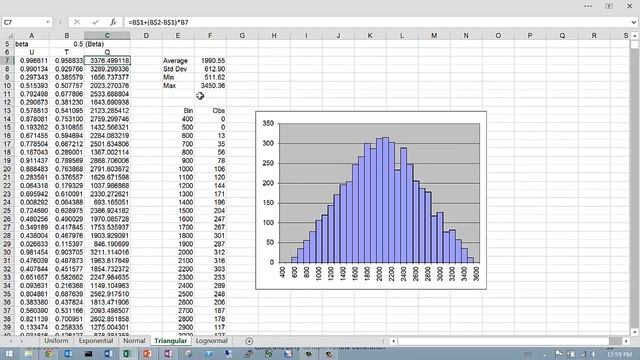
Task: Select the beta label cell
Action: pos(32,44)
